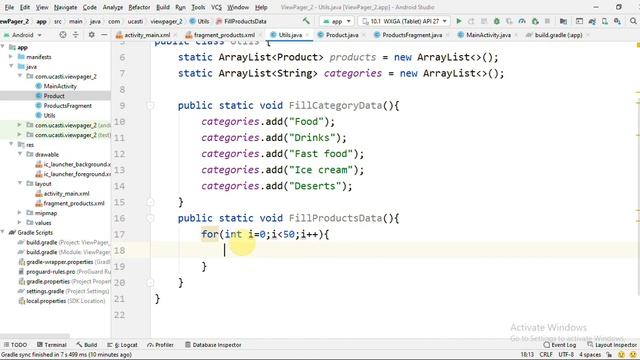Click the toolbar icon left of Search

pos(618,21)
